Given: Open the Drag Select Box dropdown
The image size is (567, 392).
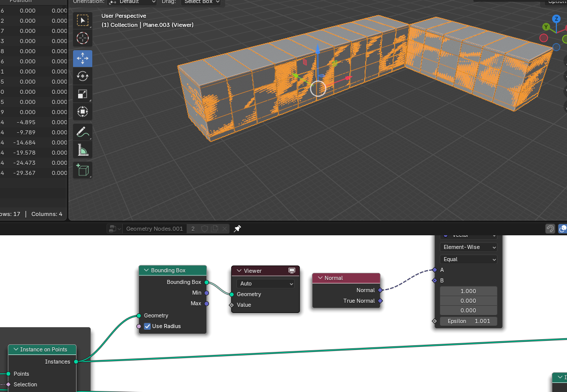Looking at the screenshot, I should click(x=201, y=2).
